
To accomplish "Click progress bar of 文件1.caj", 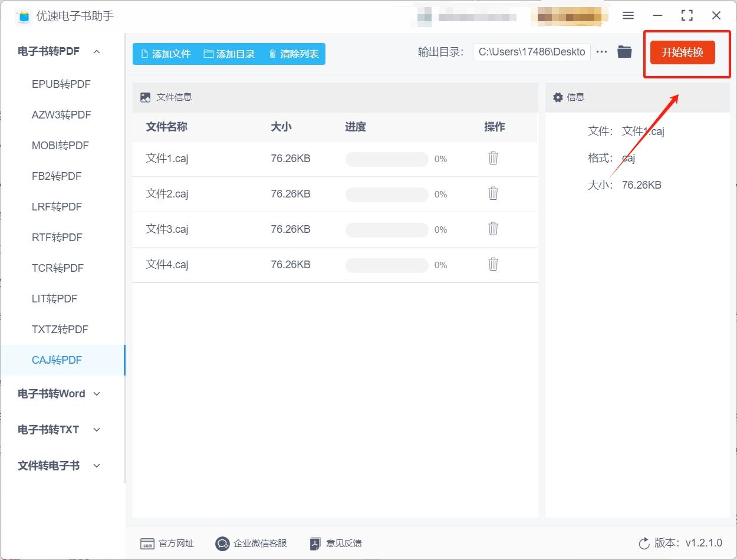I will coord(387,159).
